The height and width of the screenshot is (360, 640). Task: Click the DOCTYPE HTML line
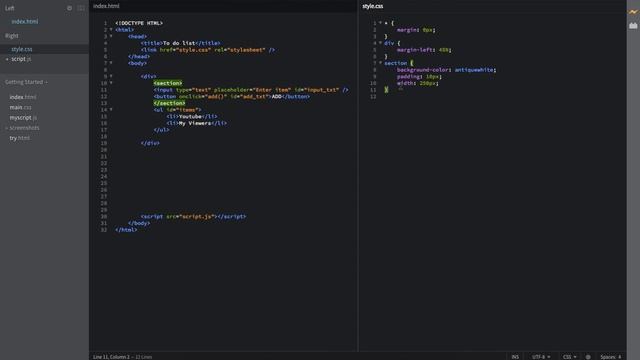(139, 23)
